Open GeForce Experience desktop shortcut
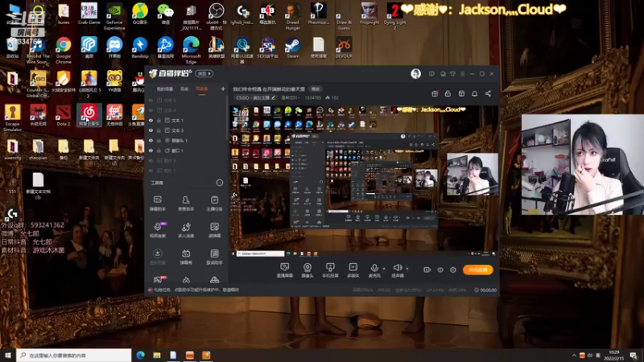 click(114, 16)
